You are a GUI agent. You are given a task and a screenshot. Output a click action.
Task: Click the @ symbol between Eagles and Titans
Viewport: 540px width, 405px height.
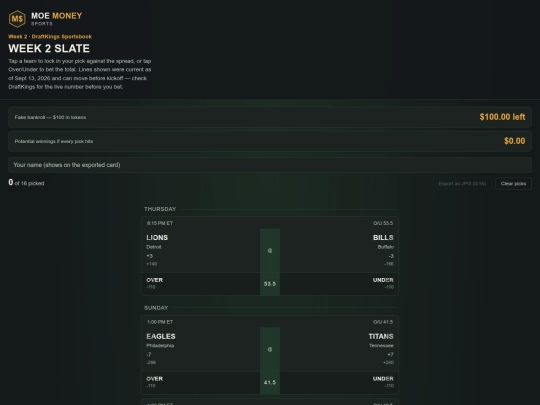tap(270, 349)
